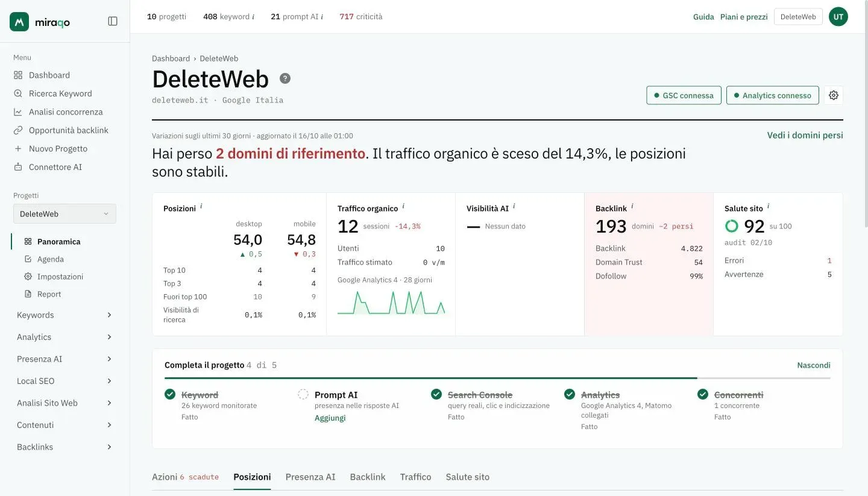Click Dashboard in the breadcrumb
This screenshot has width=868, height=496.
coord(171,58)
